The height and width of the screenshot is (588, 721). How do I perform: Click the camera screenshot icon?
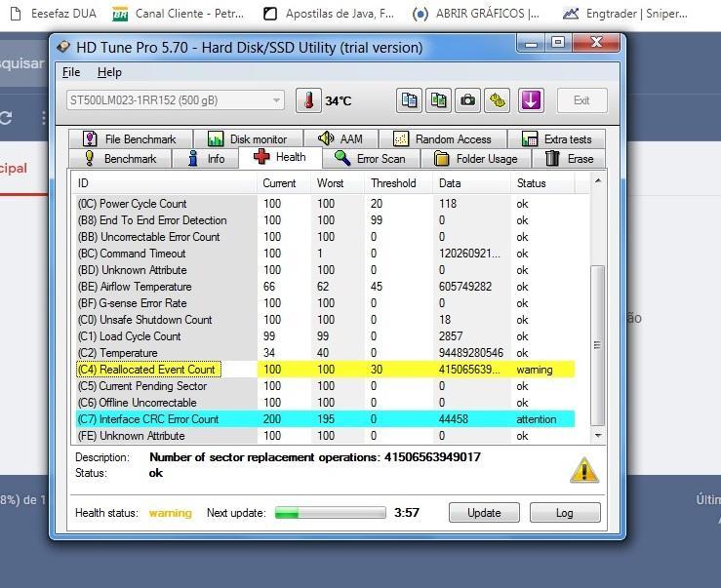467,100
